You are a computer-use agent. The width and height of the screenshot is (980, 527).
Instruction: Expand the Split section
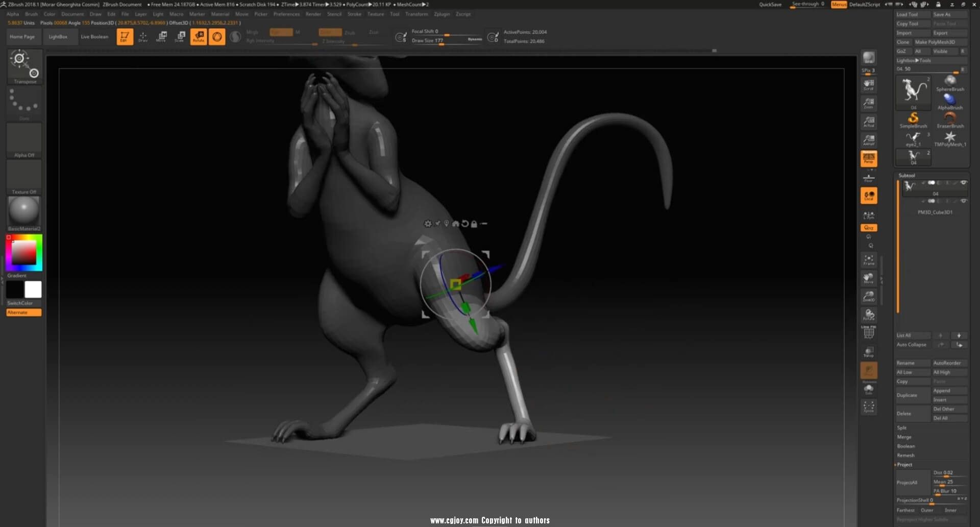[902, 428]
